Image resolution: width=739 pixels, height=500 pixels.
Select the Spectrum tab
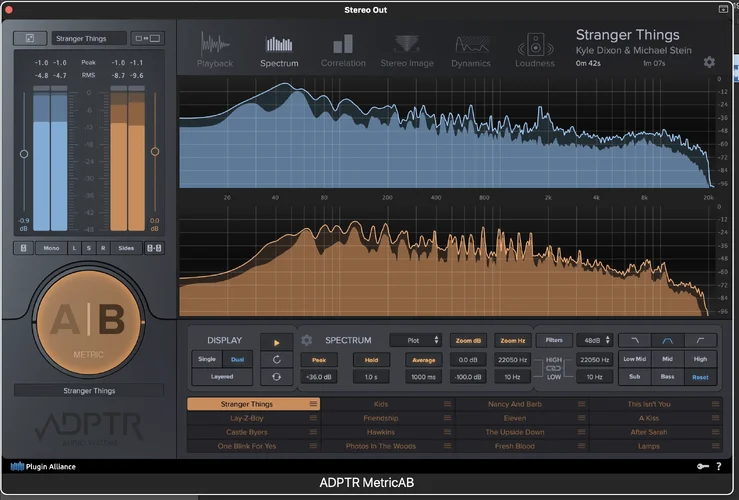(x=279, y=50)
